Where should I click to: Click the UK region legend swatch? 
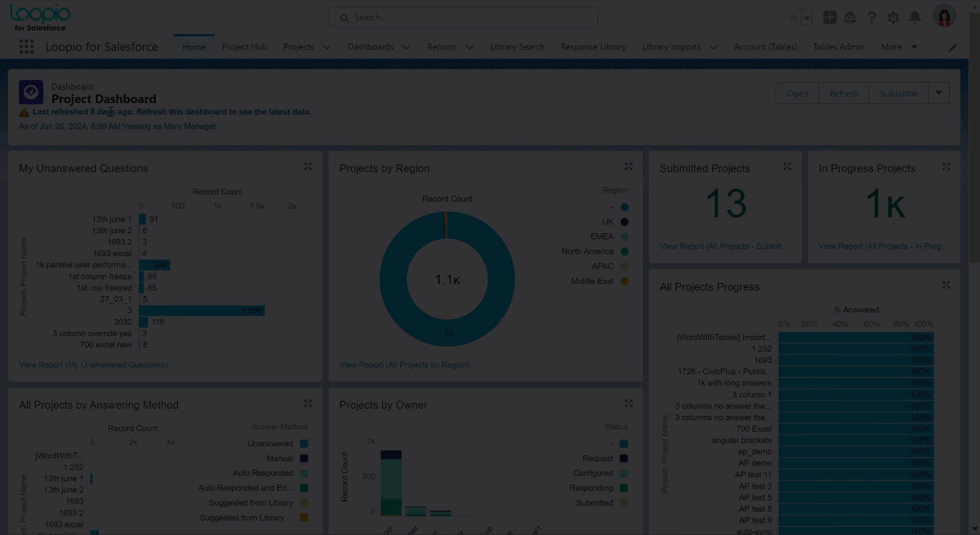(624, 222)
